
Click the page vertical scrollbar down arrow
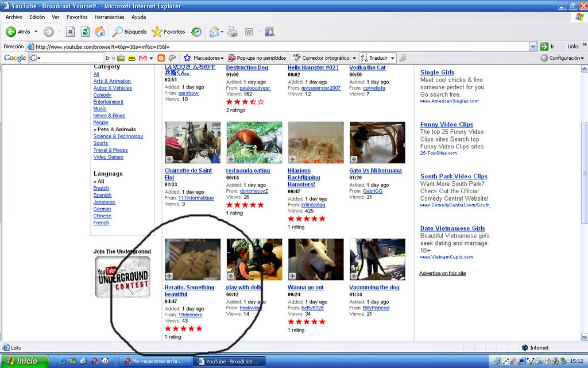coord(584,337)
